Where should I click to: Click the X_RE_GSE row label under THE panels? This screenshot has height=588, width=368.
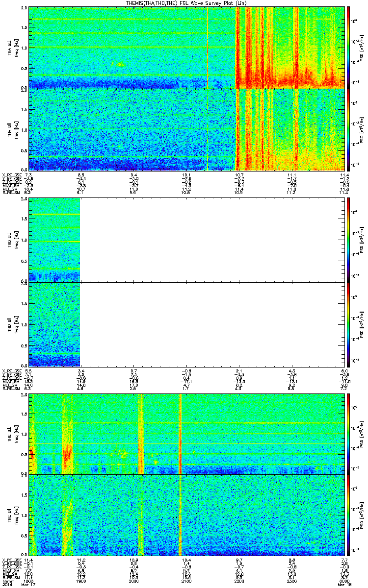(11, 560)
